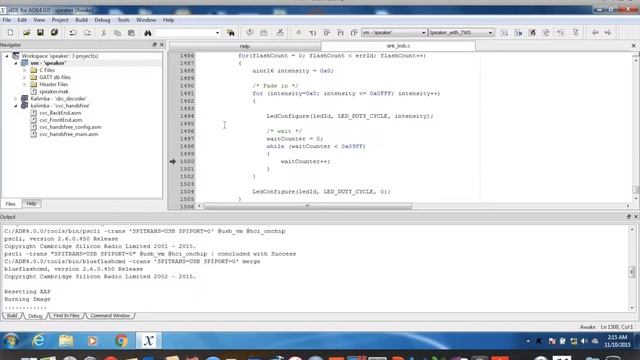Click the Step Out debug icon
The image size is (640, 360).
click(x=354, y=33)
